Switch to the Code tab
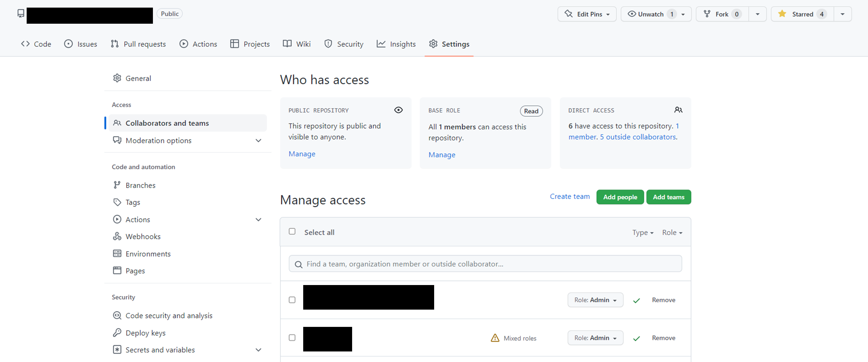This screenshot has height=362, width=868. (36, 44)
